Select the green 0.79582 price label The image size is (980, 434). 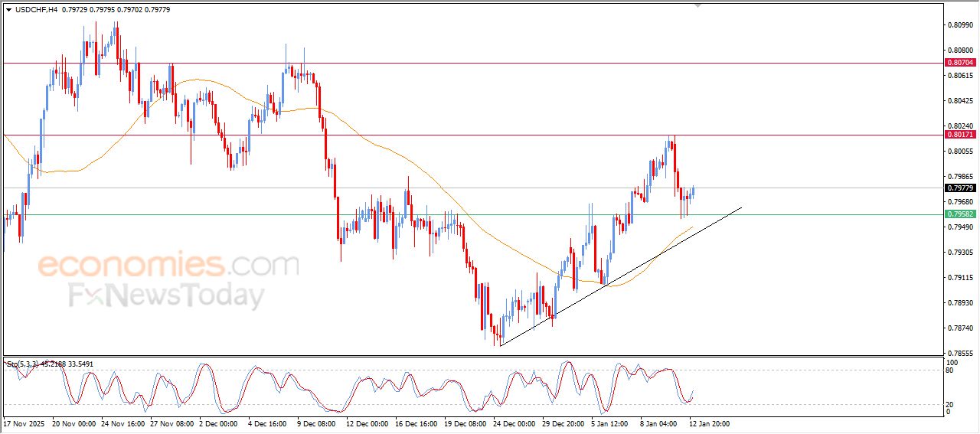click(x=959, y=214)
